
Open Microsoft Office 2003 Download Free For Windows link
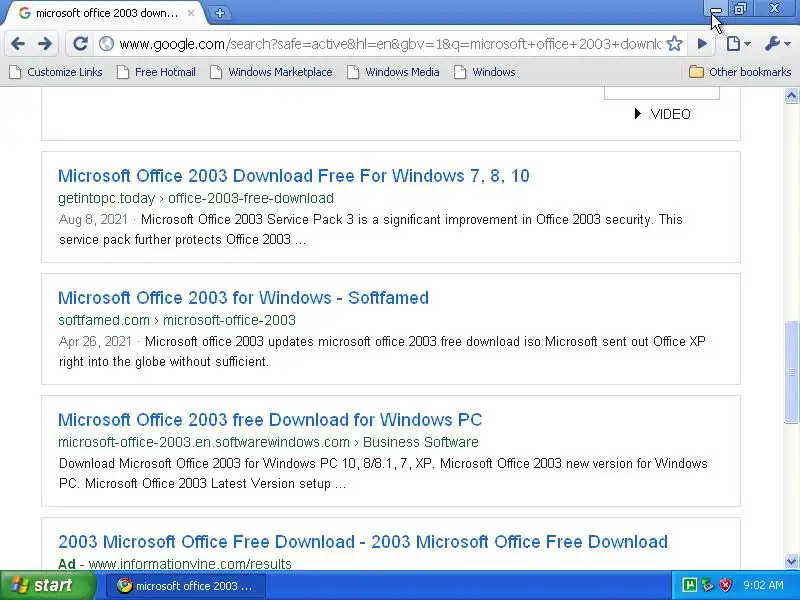(x=293, y=176)
